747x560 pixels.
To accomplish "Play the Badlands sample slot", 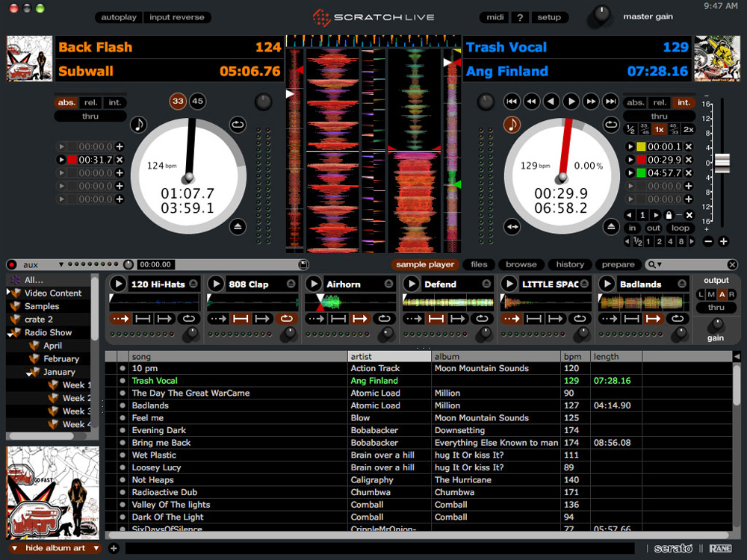I will 607,284.
